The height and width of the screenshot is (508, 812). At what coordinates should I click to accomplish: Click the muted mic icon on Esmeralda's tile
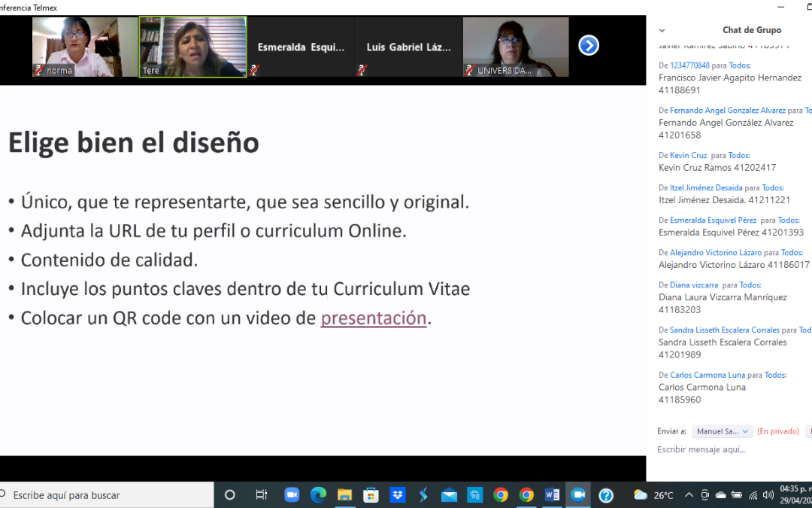point(255,70)
